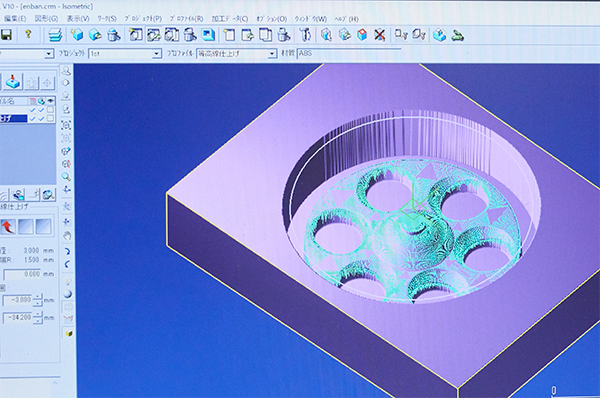The image size is (600, 398).
Task: Open the leftmost partially visible dropdown arrow
Action: click(48, 54)
